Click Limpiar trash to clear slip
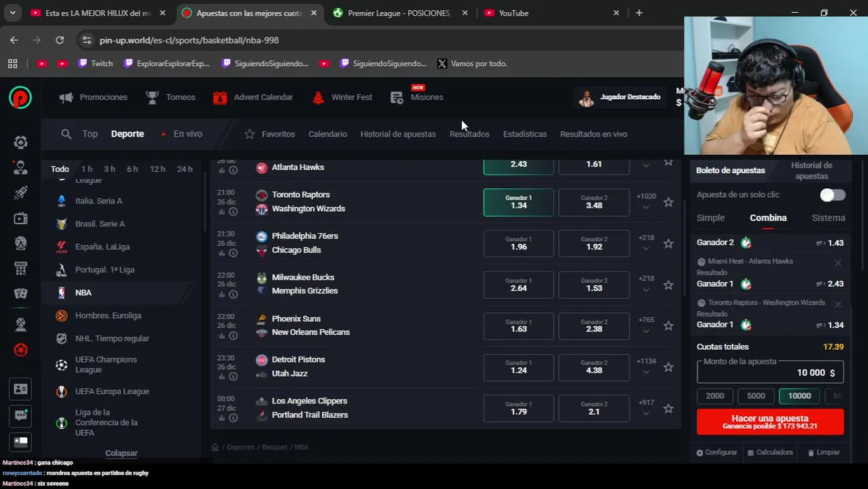Image resolution: width=868 pixels, height=489 pixels. click(x=824, y=452)
